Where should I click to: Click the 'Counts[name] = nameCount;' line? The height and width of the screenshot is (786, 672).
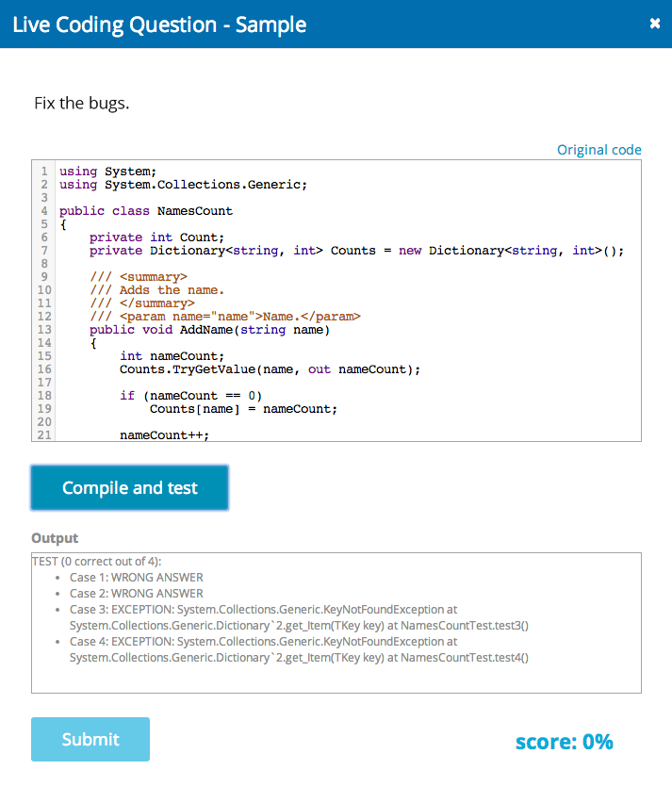(243, 409)
